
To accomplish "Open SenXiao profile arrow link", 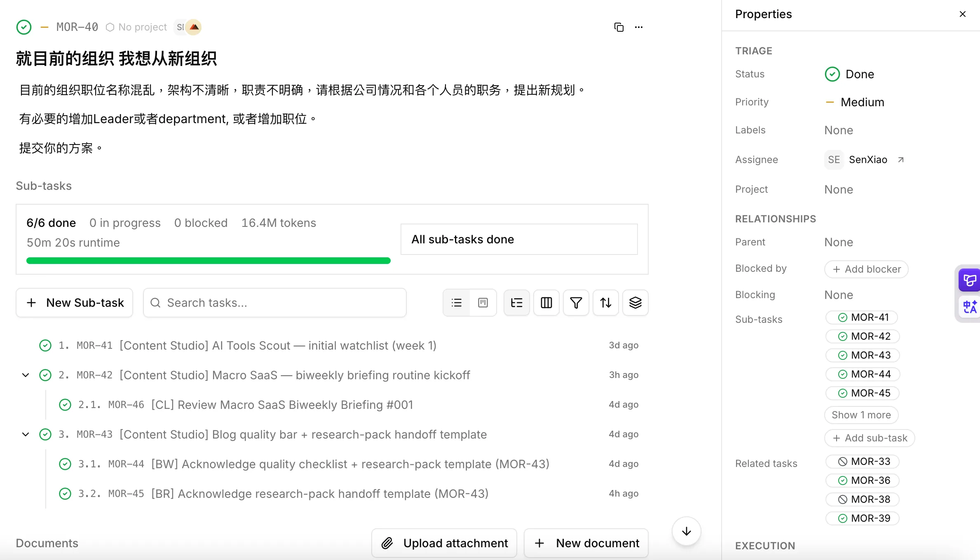I will pyautogui.click(x=901, y=160).
